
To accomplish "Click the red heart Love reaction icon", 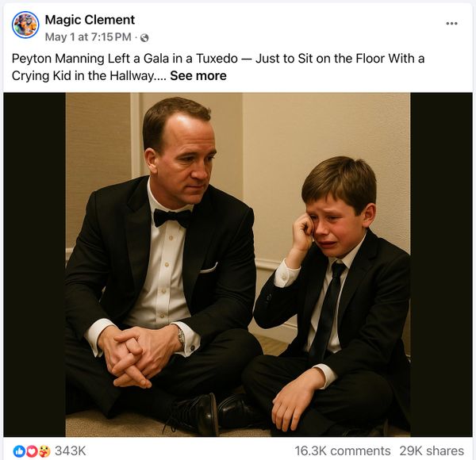I will tap(31, 450).
